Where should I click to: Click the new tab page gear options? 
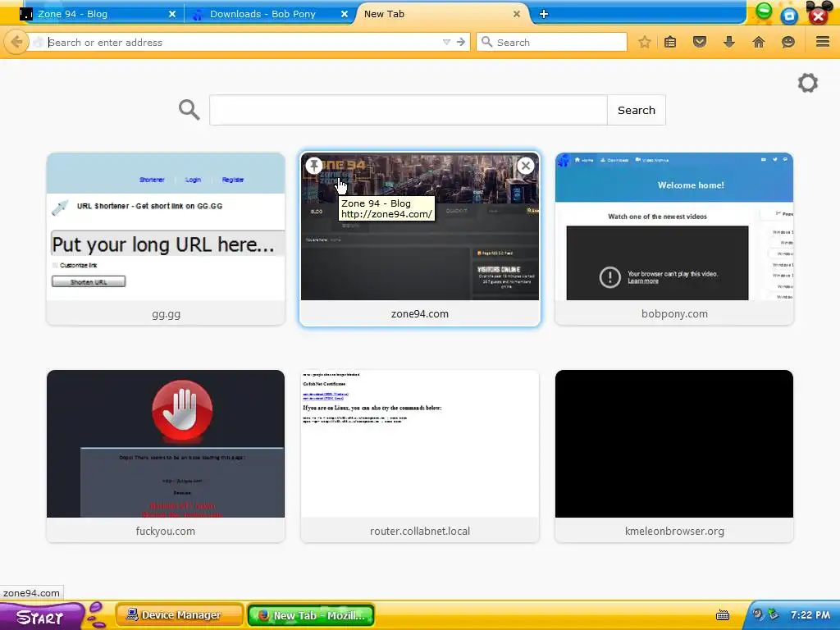click(808, 83)
